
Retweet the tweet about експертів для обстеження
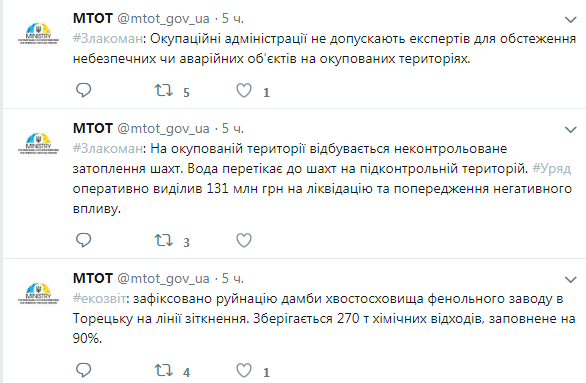164,90
